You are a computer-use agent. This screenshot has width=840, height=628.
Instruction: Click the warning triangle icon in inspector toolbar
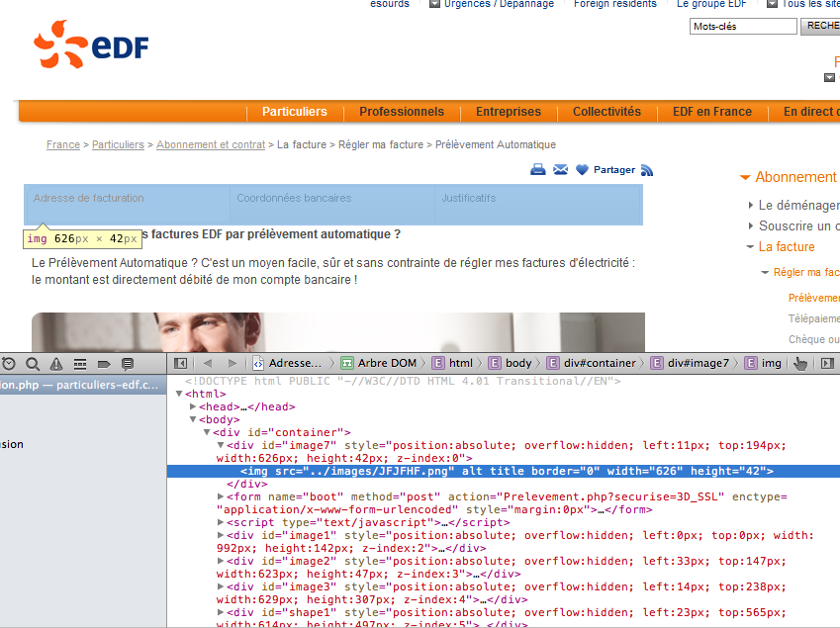[56, 364]
